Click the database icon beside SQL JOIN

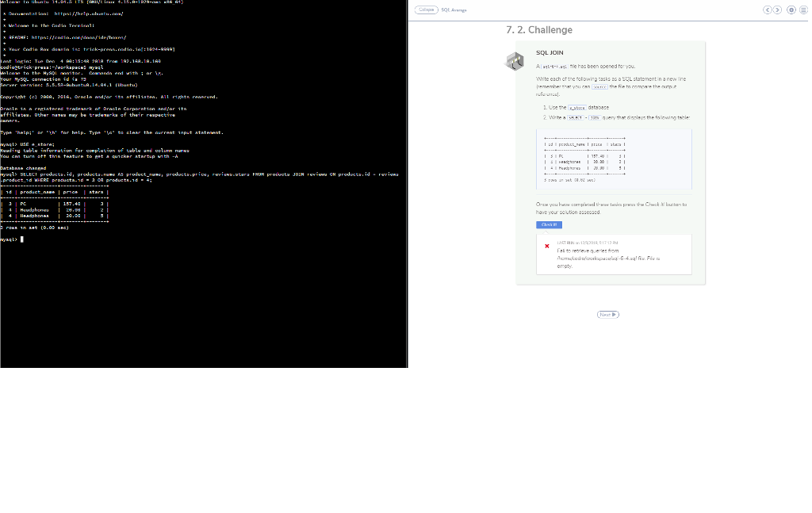tap(515, 60)
